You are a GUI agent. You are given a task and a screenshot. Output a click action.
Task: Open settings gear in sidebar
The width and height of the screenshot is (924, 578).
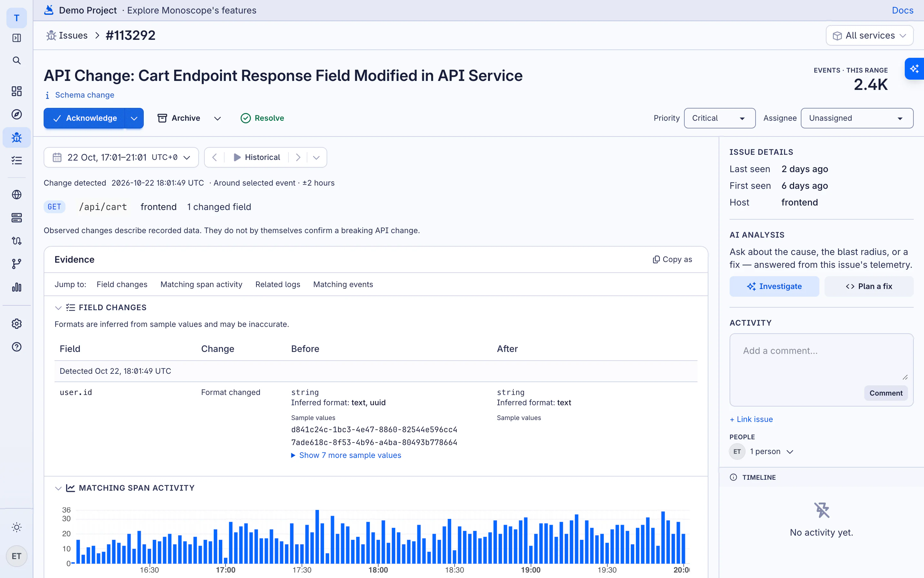pos(16,324)
